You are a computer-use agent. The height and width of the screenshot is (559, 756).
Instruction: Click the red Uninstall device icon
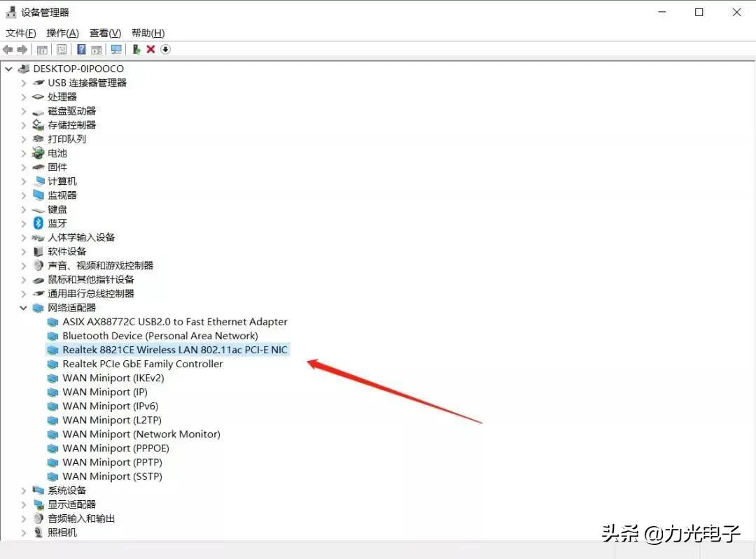(150, 49)
